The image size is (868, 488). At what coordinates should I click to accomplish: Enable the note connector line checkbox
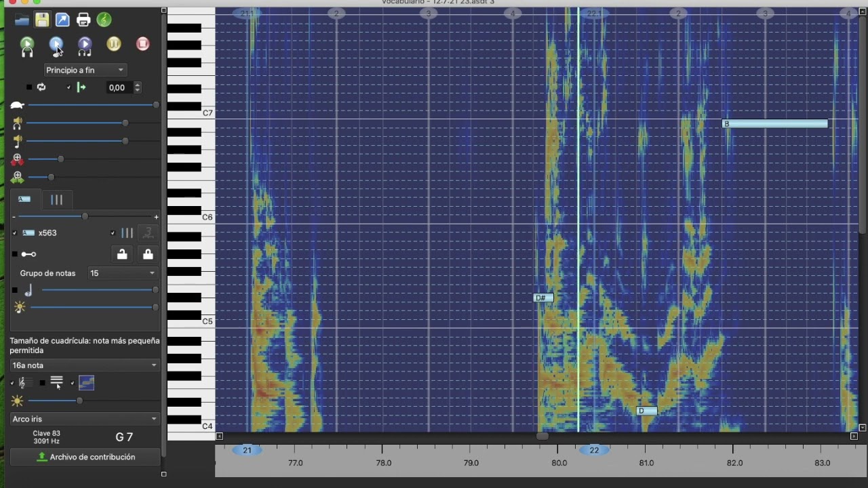(14, 254)
